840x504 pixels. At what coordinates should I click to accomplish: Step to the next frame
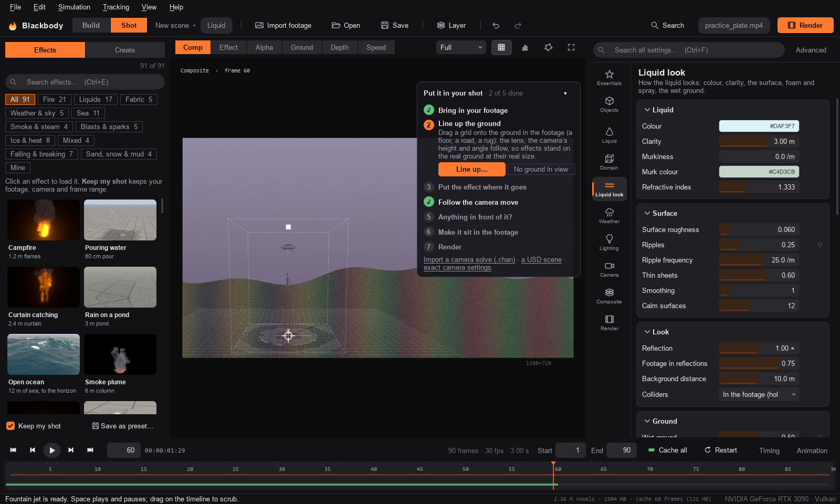click(x=71, y=450)
